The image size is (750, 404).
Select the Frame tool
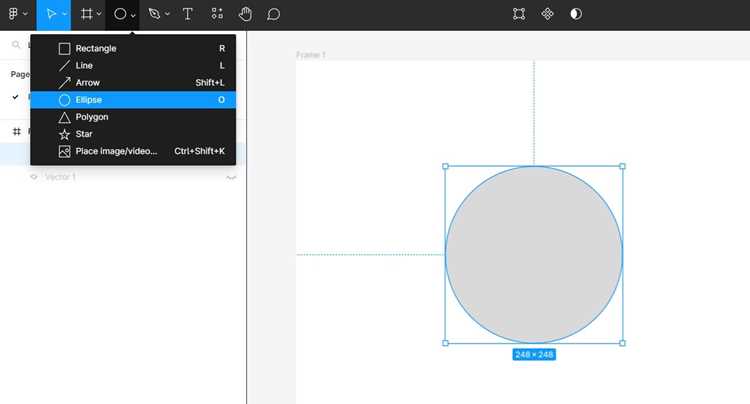[x=87, y=14]
